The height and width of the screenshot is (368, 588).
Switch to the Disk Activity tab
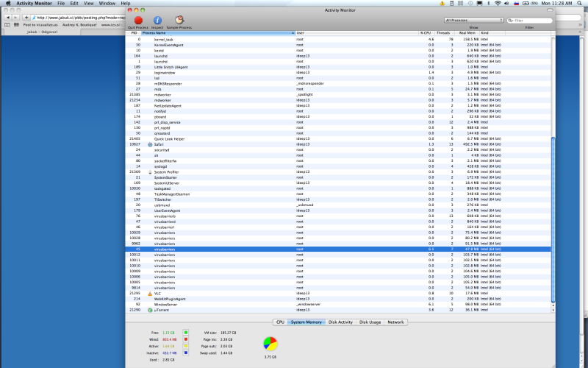tap(340, 322)
